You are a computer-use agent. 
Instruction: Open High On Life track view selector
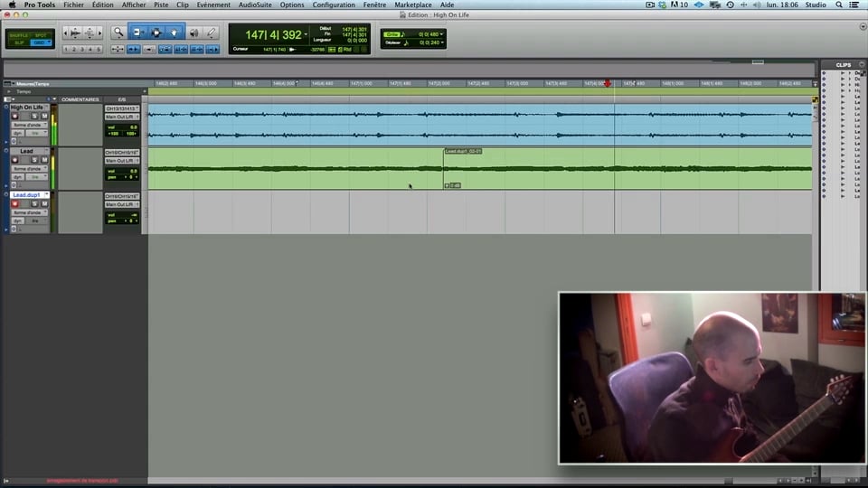coord(30,125)
